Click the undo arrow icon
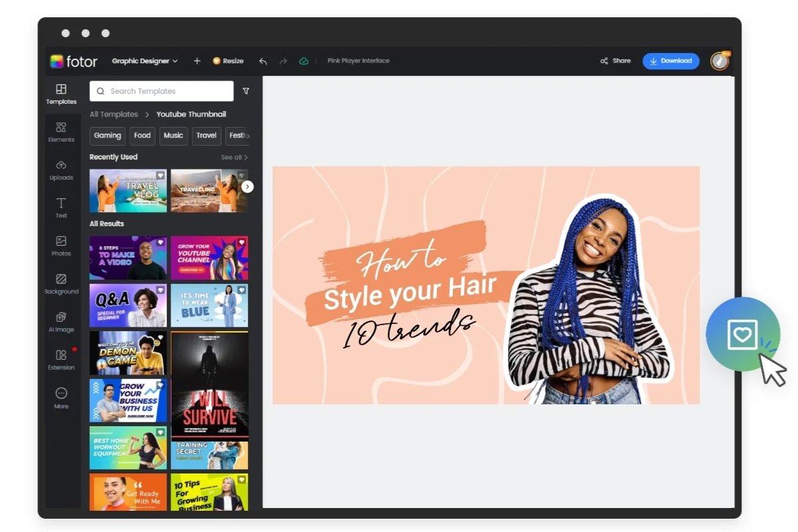The image size is (798, 532). coord(263,61)
